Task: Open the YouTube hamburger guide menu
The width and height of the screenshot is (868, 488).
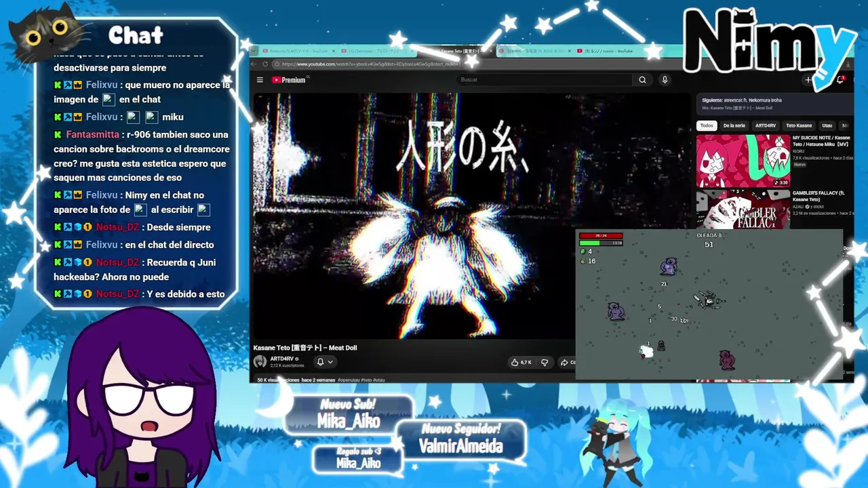Action: point(260,80)
